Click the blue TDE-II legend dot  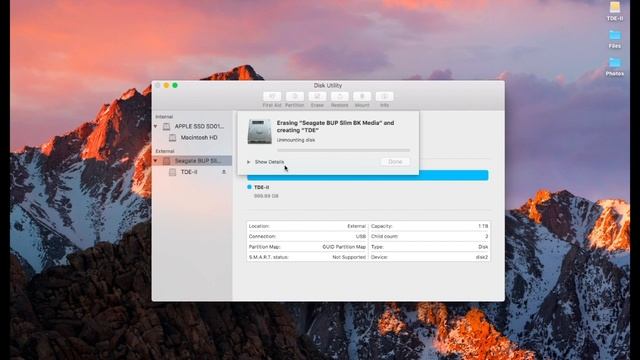[249, 187]
